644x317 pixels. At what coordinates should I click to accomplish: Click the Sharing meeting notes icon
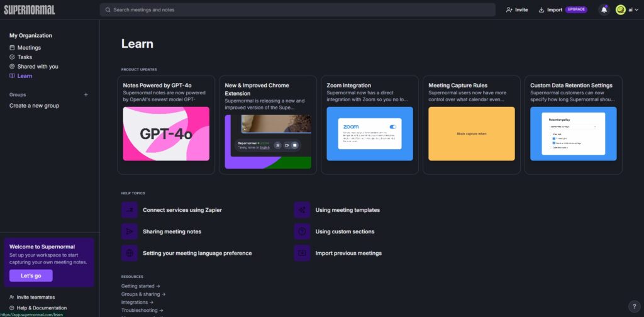point(130,231)
